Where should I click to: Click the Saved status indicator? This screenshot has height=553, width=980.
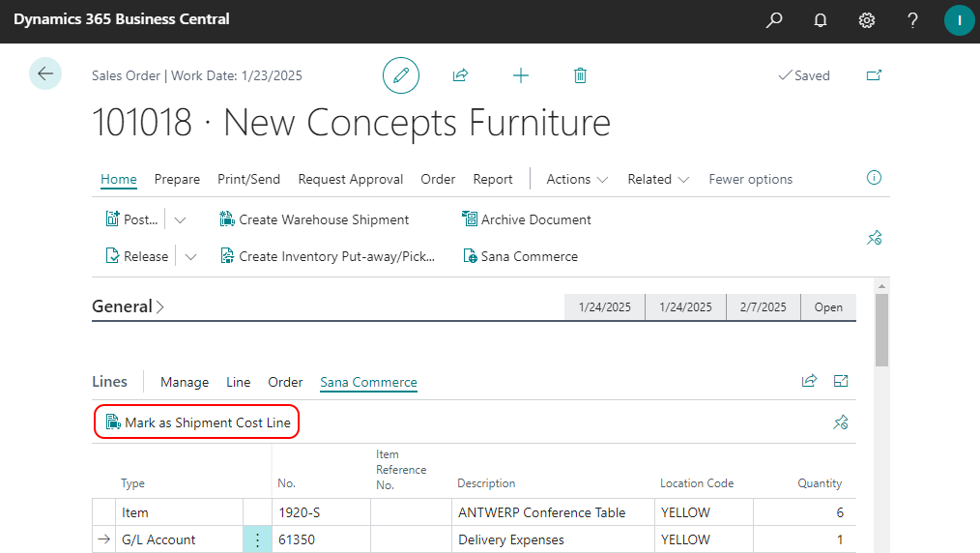point(804,75)
